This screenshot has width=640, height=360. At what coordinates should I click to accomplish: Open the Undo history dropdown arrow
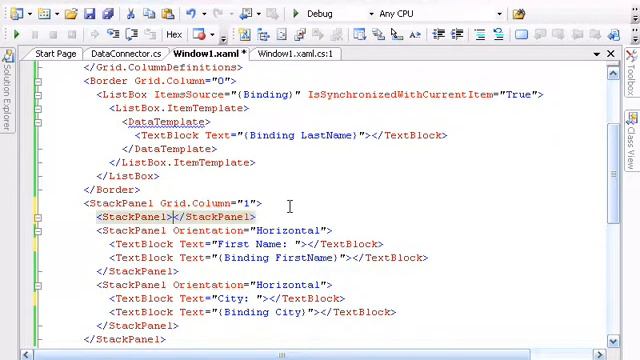point(204,14)
